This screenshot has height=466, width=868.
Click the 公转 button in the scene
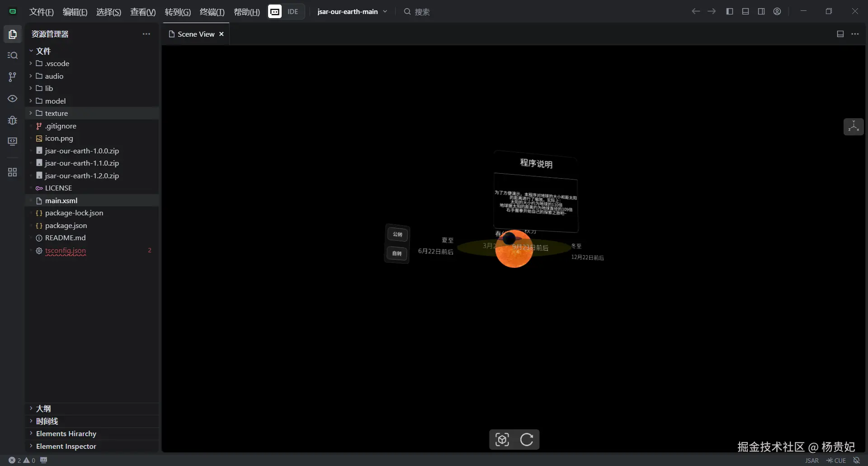397,234
